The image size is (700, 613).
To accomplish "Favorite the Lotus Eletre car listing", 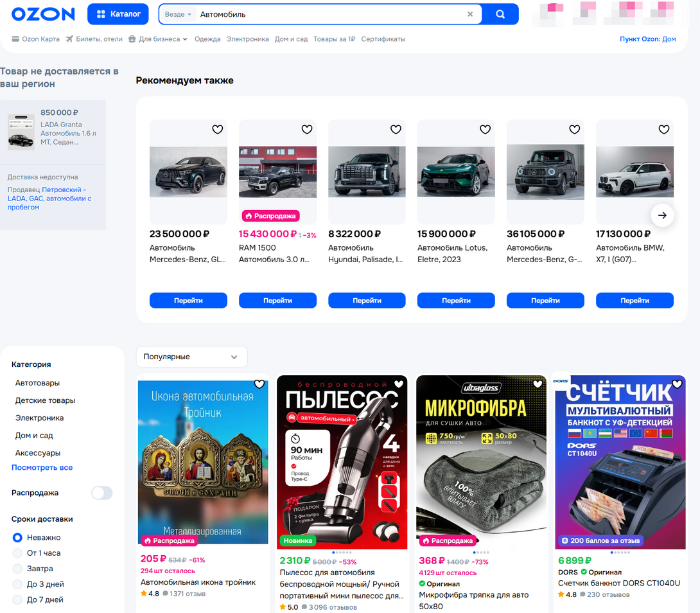I will 485,130.
